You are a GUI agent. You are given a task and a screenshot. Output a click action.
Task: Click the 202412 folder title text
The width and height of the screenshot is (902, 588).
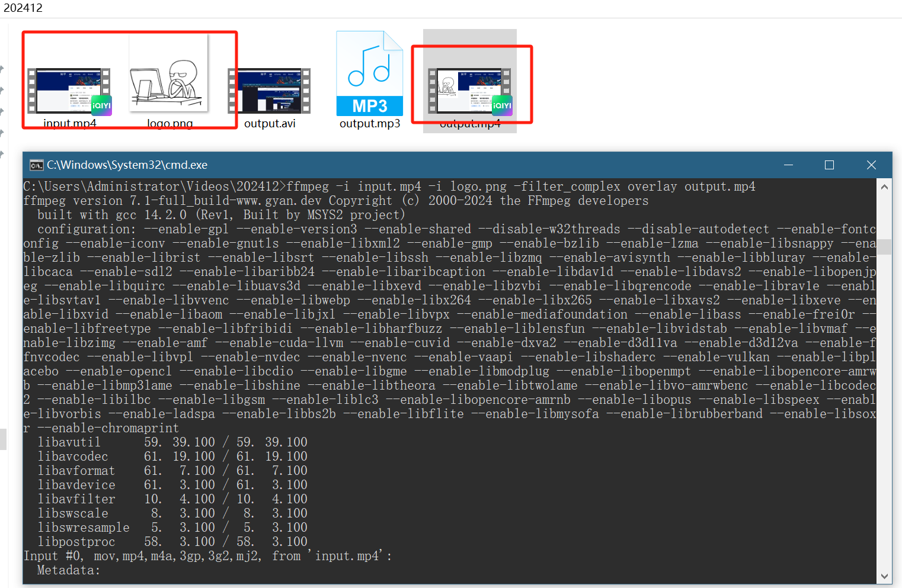click(x=23, y=8)
